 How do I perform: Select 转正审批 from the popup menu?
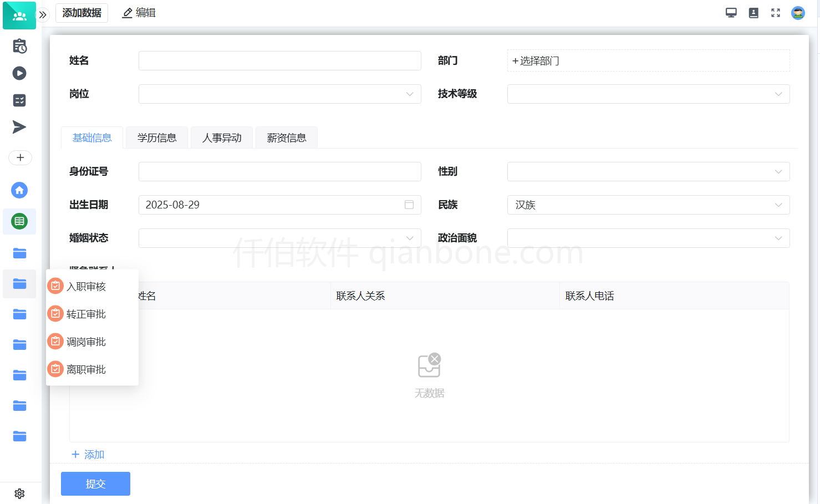(x=86, y=314)
